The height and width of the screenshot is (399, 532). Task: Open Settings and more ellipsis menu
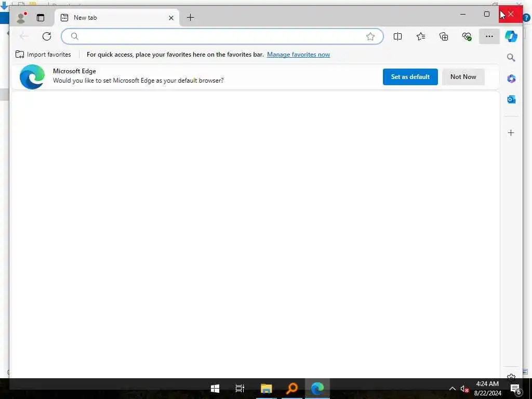(x=489, y=36)
